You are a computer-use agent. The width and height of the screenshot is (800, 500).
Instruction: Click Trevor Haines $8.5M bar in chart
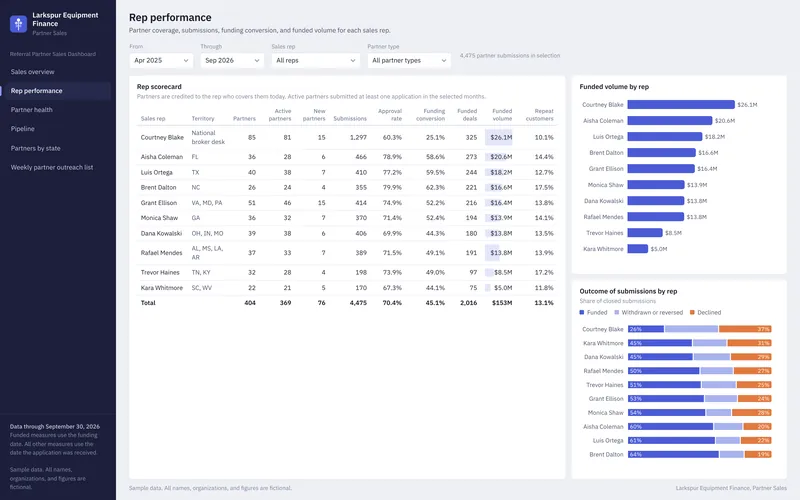(x=645, y=233)
